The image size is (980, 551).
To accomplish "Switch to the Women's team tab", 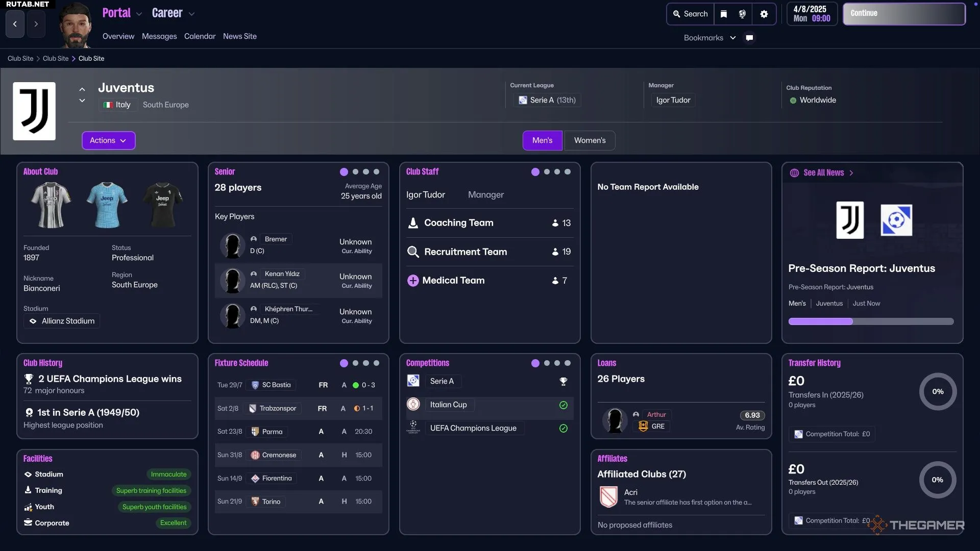I will (590, 140).
